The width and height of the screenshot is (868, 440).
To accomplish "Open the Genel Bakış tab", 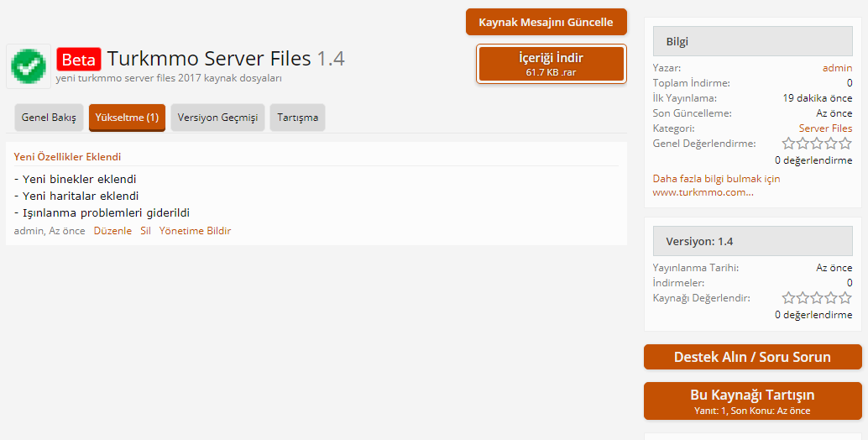I will 49,118.
